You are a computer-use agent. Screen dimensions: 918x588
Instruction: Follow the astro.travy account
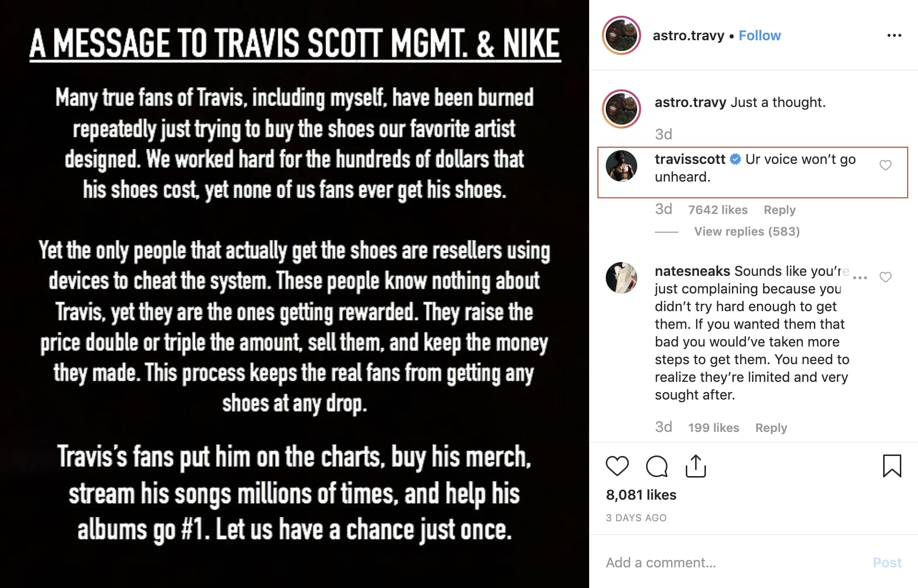[x=759, y=35]
